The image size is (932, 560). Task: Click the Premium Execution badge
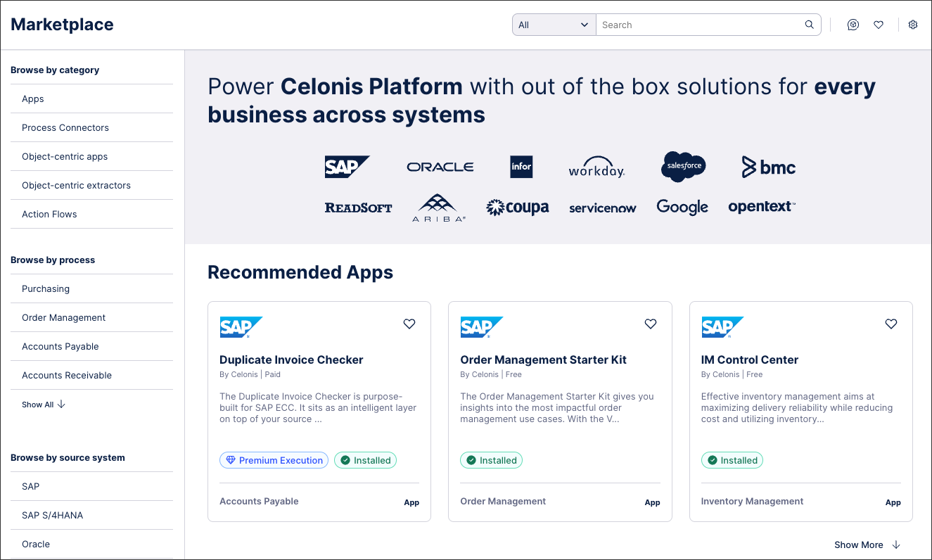pyautogui.click(x=274, y=460)
